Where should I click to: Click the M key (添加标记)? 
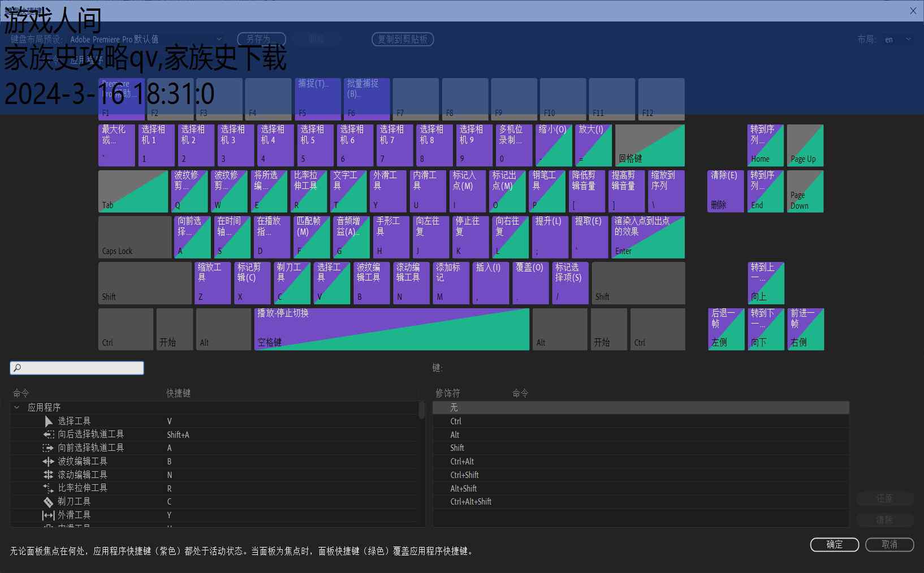(x=451, y=283)
